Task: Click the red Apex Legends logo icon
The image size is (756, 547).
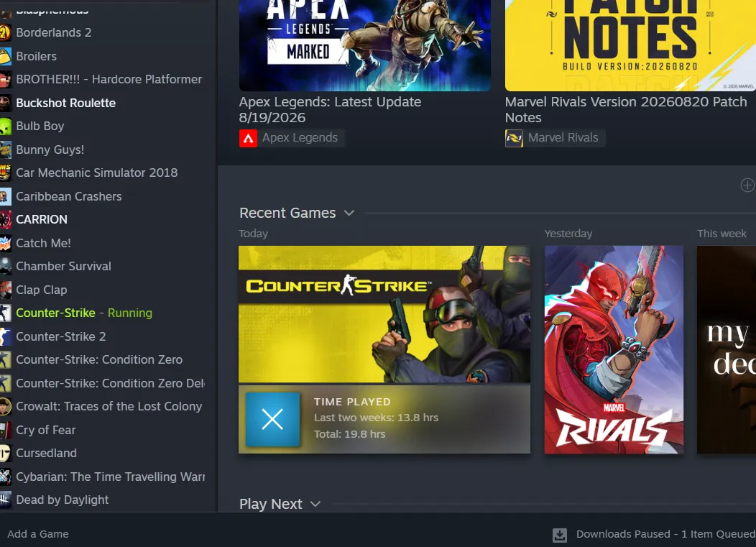Action: tap(249, 139)
